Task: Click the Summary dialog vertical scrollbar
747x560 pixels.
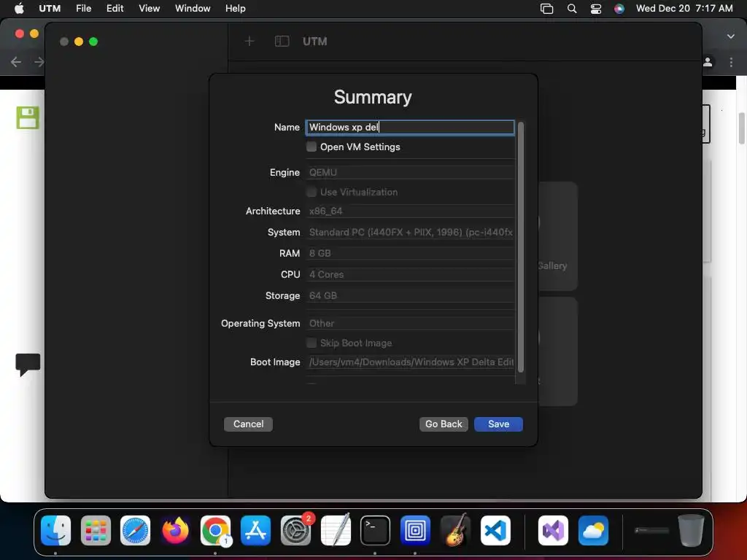Action: [521, 246]
